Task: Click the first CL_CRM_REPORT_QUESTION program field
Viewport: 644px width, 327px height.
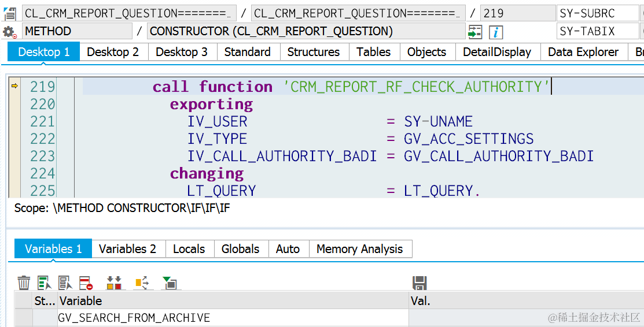Action: pos(129,13)
